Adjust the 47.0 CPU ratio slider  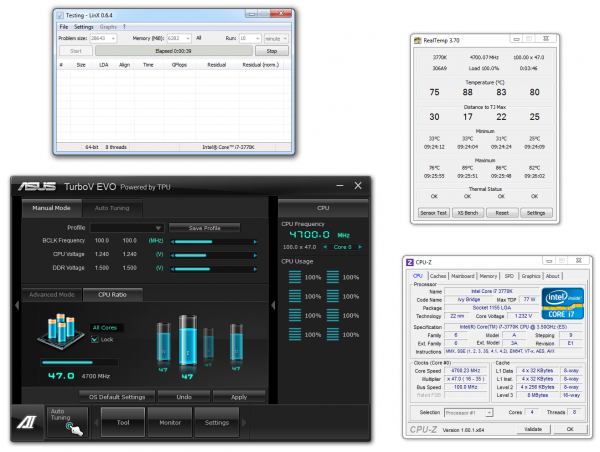coord(79,362)
